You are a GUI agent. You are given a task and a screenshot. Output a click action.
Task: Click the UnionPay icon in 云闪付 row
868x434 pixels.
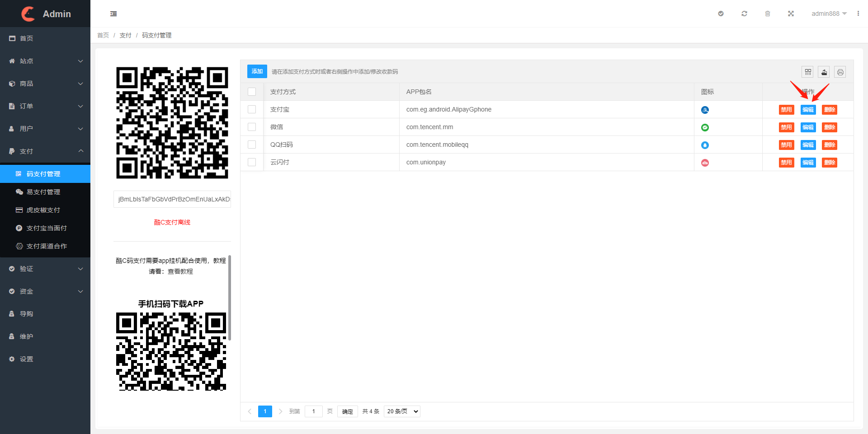tap(705, 163)
